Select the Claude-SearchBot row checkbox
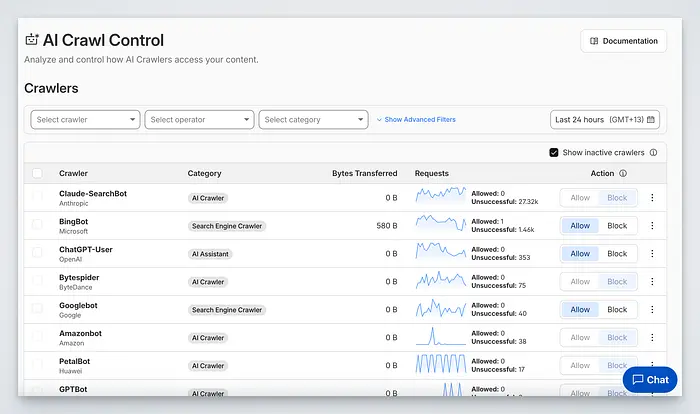Screen dimensions: 700x414 point(38,196)
